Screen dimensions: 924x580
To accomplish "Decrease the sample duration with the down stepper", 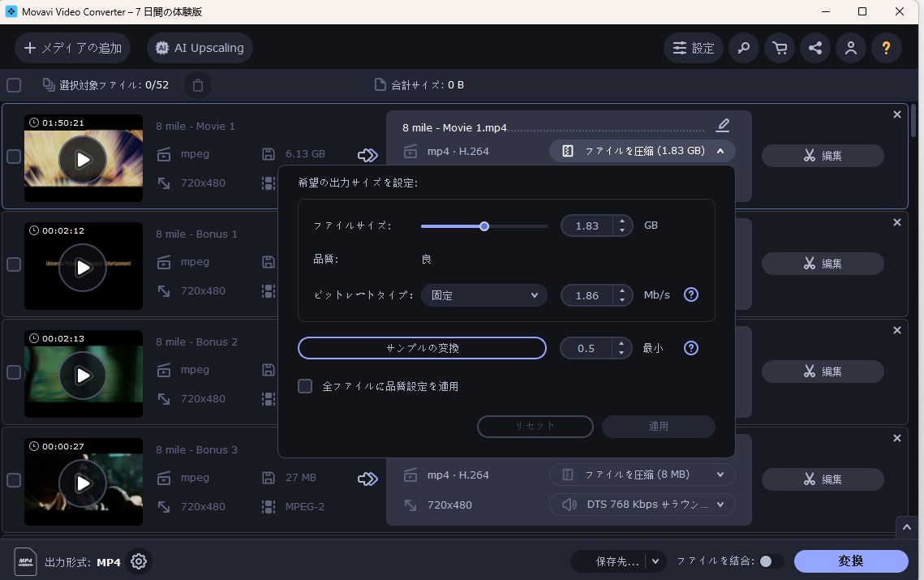I will pyautogui.click(x=621, y=353).
